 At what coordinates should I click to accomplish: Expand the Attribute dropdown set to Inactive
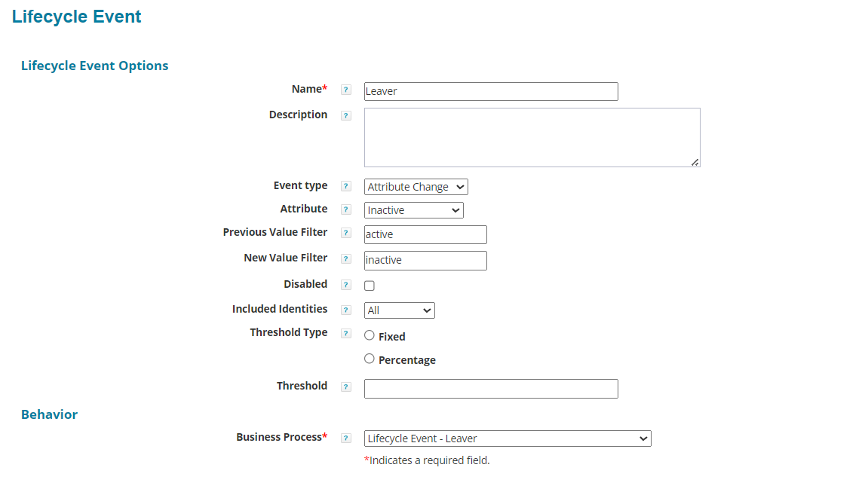click(413, 210)
